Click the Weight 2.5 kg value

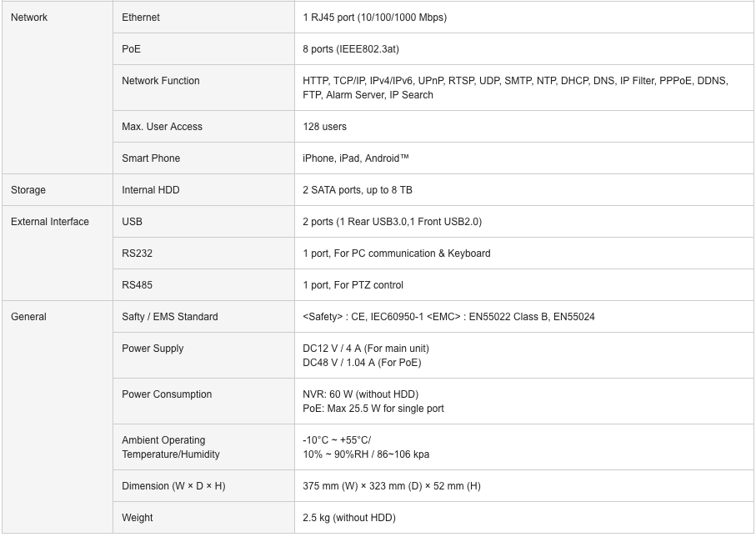pyautogui.click(x=349, y=518)
